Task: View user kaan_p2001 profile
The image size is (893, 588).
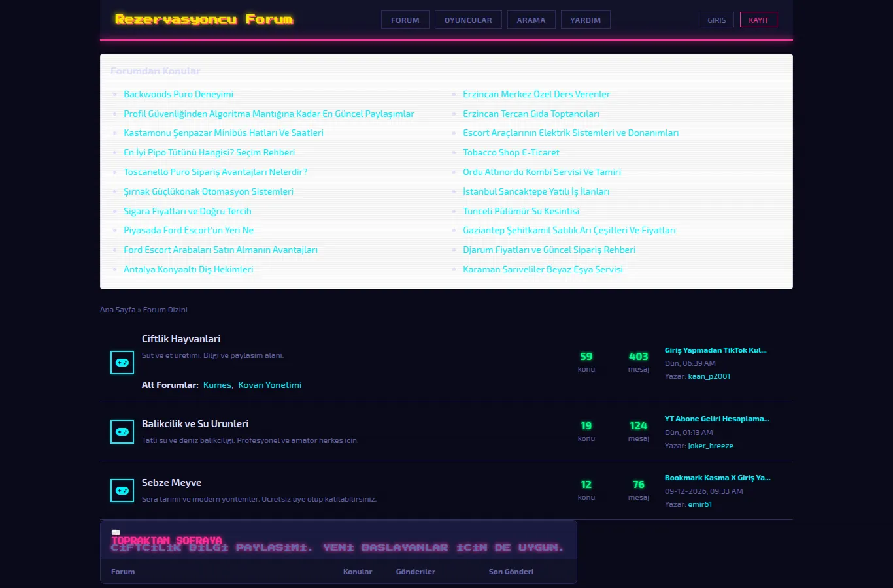Action: 709,376
